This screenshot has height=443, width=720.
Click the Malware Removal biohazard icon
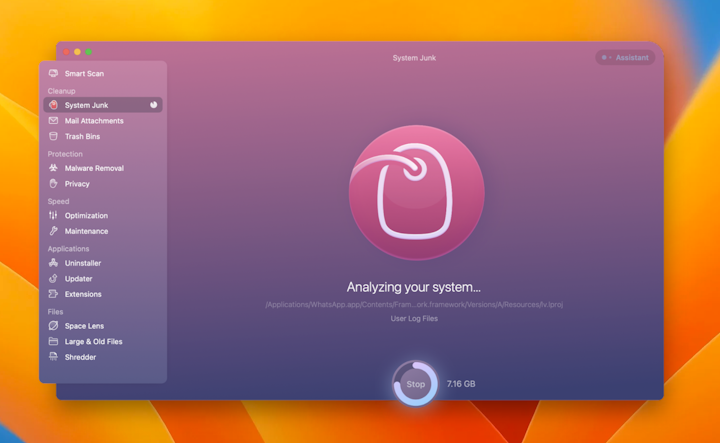point(53,168)
